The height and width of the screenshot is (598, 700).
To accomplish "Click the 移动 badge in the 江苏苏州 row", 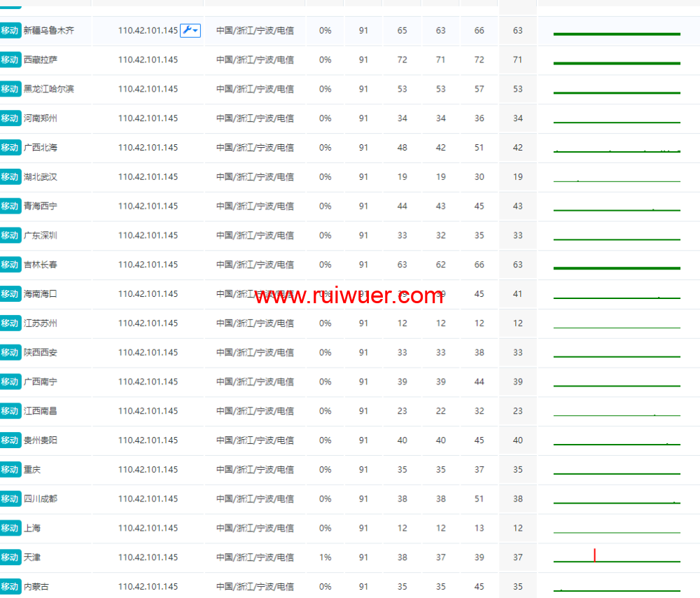I will point(10,324).
